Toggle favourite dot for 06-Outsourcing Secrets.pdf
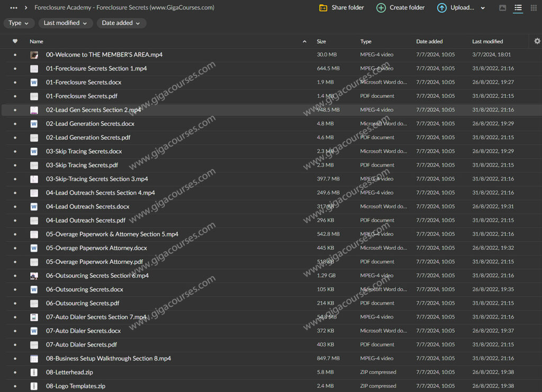 15,303
